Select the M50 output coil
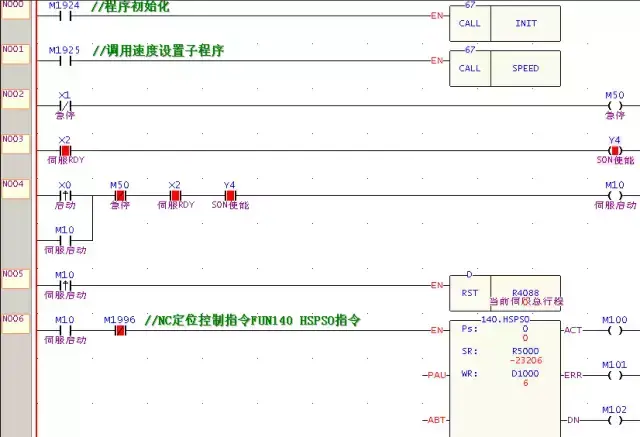The height and width of the screenshot is (437, 640). point(615,106)
